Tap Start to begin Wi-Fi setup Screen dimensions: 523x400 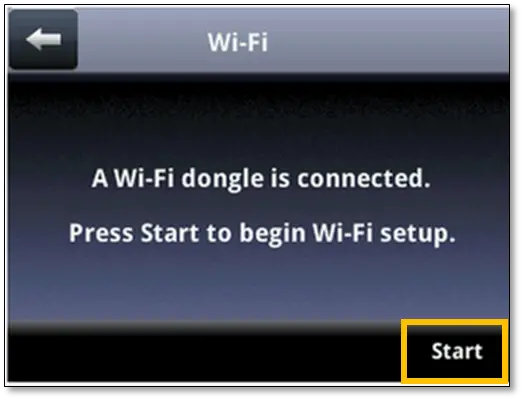click(x=455, y=351)
